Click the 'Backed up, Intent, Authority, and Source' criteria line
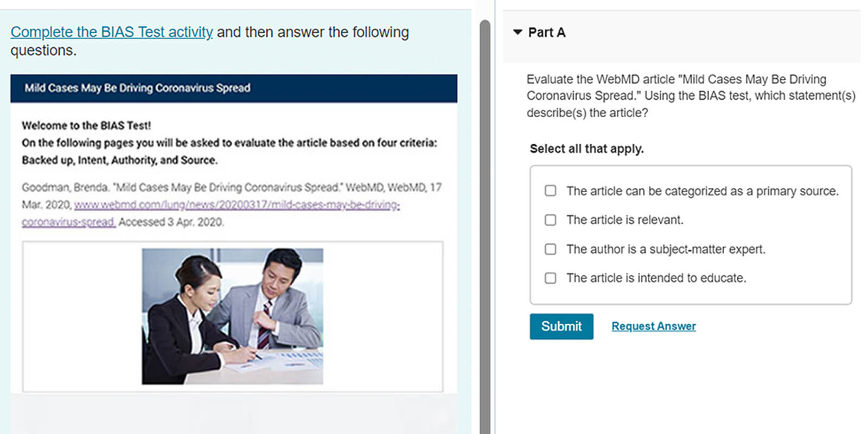Image resolution: width=868 pixels, height=434 pixels. [119, 160]
